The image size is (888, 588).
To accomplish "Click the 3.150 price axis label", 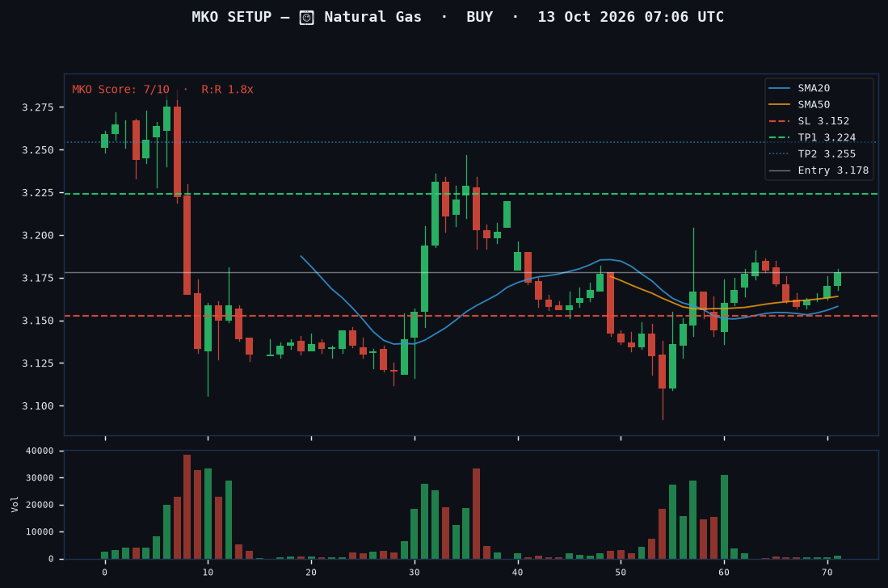I will (x=38, y=321).
